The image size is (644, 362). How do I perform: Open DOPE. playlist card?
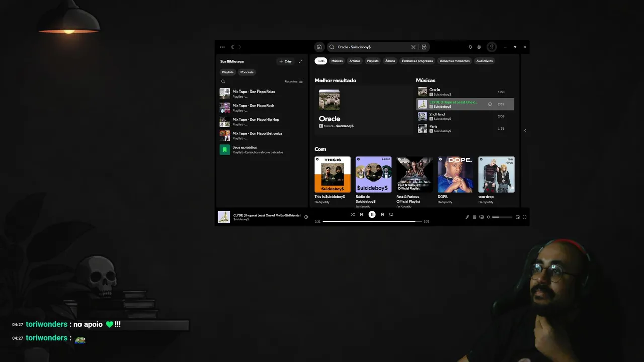[455, 180]
